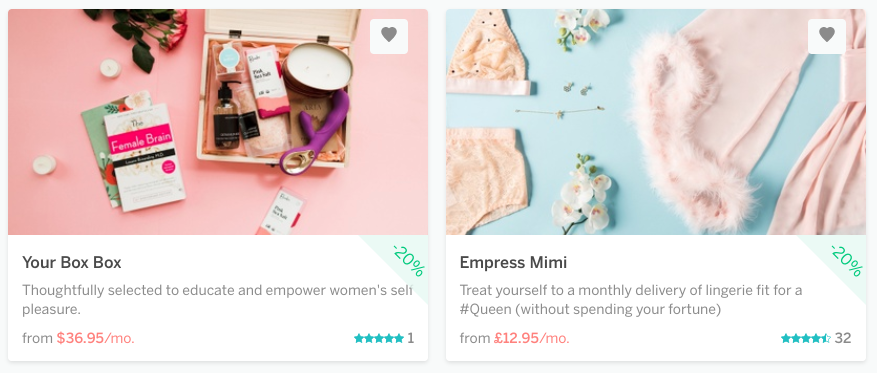Click the 'Thoughtfully selected to educate' description
The height and width of the screenshot is (373, 877).
pyautogui.click(x=217, y=300)
